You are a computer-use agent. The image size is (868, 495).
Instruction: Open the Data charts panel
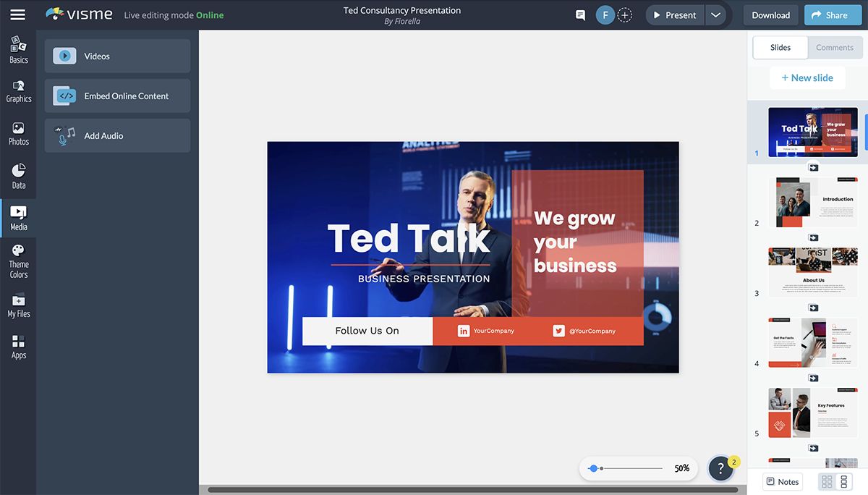pos(19,176)
